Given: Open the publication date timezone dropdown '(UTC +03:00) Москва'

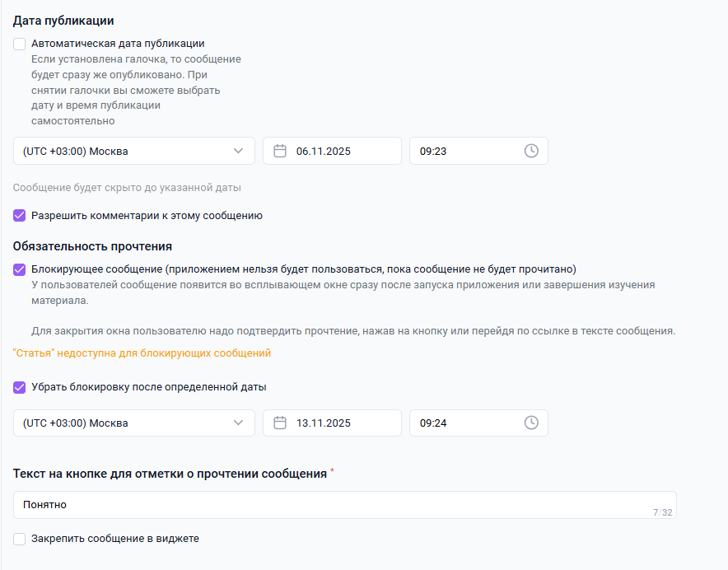Looking at the screenshot, I should (x=124, y=151).
